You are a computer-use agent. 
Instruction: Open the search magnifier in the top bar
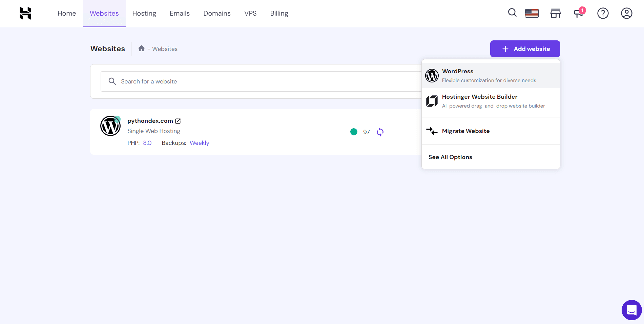512,13
